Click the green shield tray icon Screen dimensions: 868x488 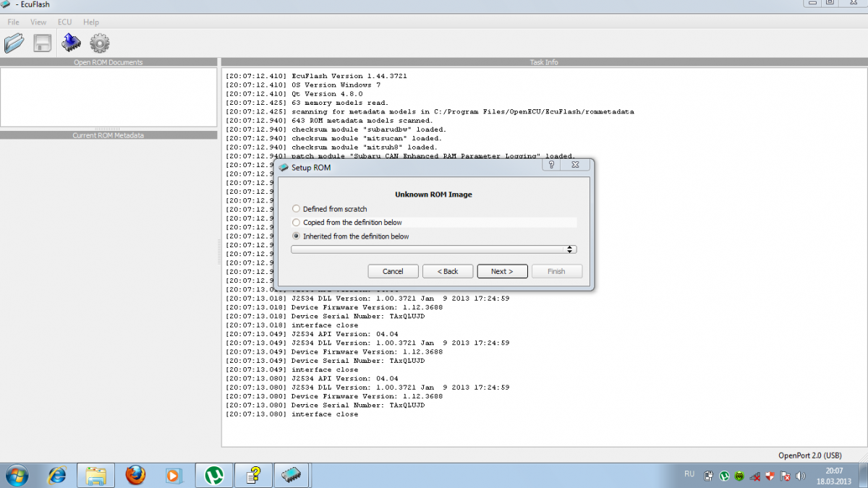[739, 476]
